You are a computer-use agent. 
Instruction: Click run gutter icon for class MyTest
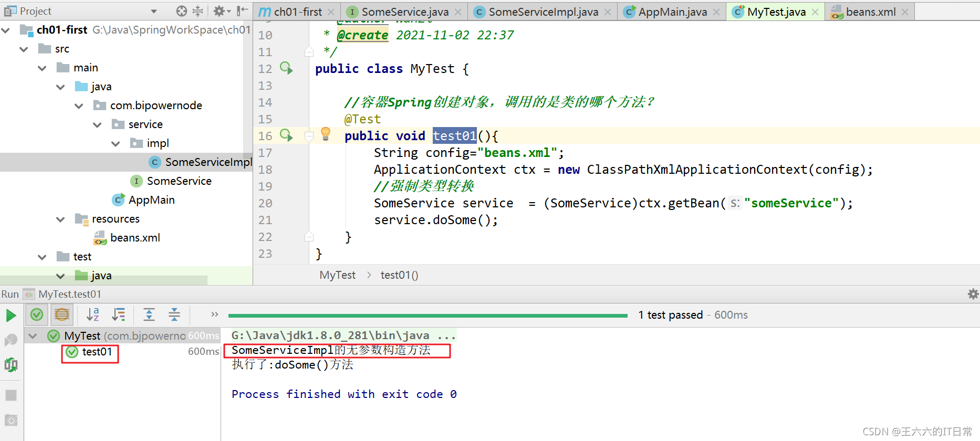pyautogui.click(x=286, y=68)
